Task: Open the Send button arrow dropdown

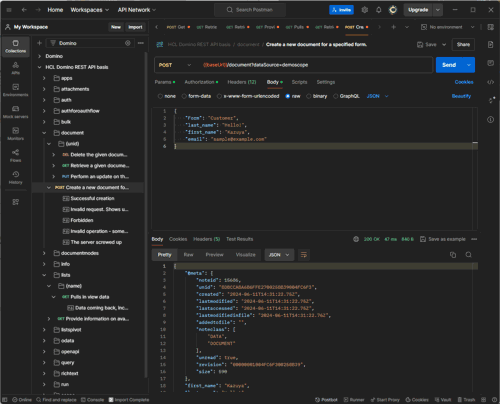Action: click(x=469, y=65)
